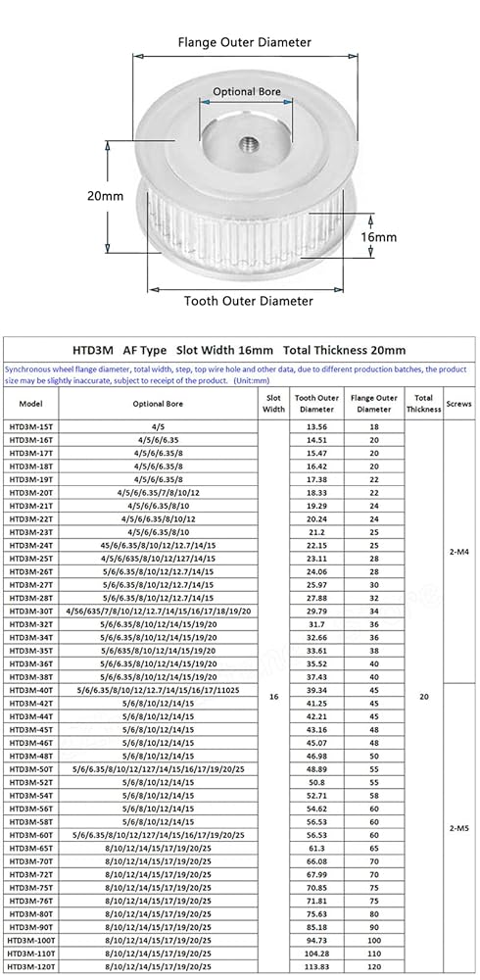
Task: Select the HTD3M-120T row label
Action: coord(31,965)
